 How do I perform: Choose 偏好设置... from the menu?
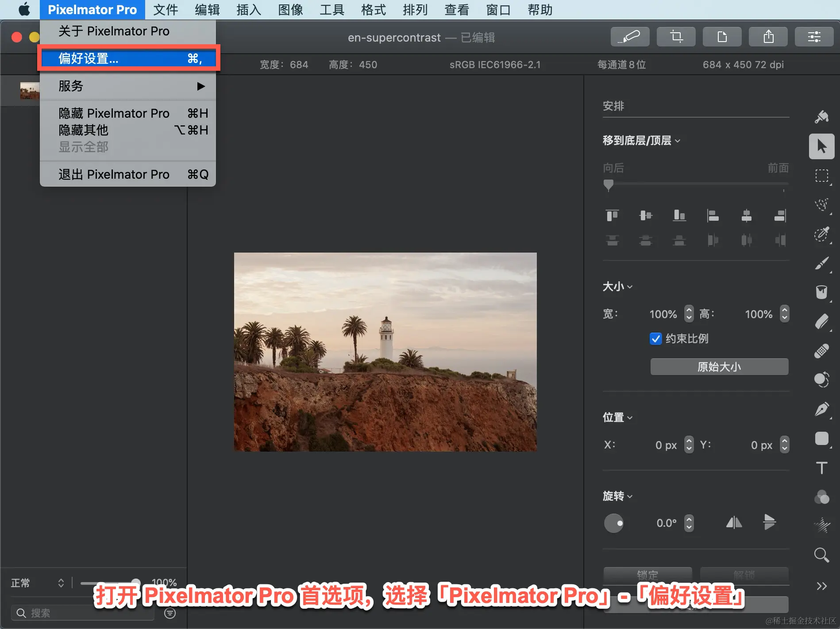(128, 58)
